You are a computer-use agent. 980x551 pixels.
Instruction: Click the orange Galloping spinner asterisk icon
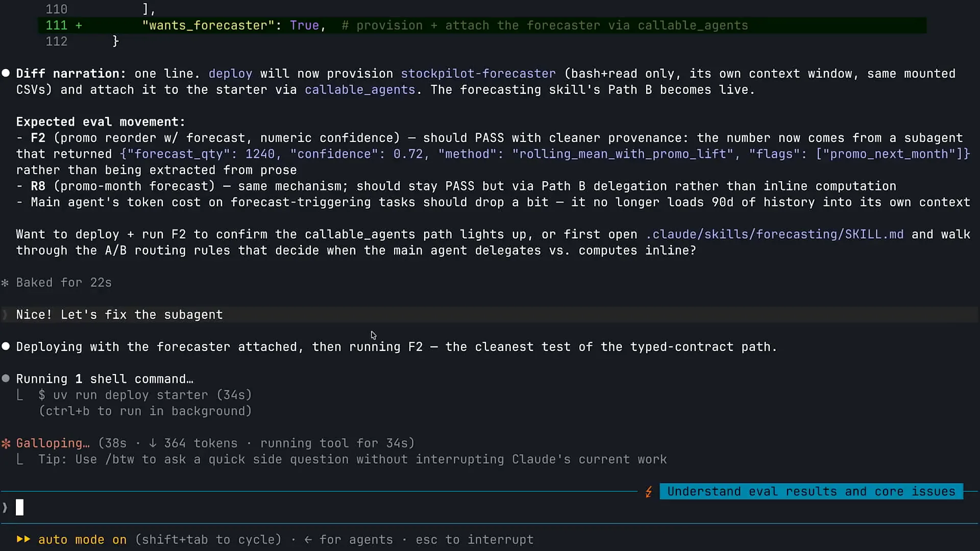[x=6, y=443]
